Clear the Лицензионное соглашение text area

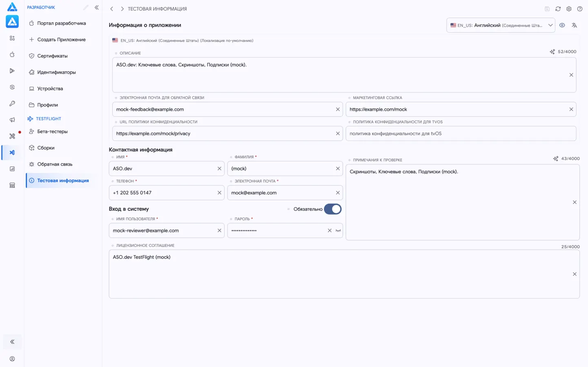(x=575, y=274)
